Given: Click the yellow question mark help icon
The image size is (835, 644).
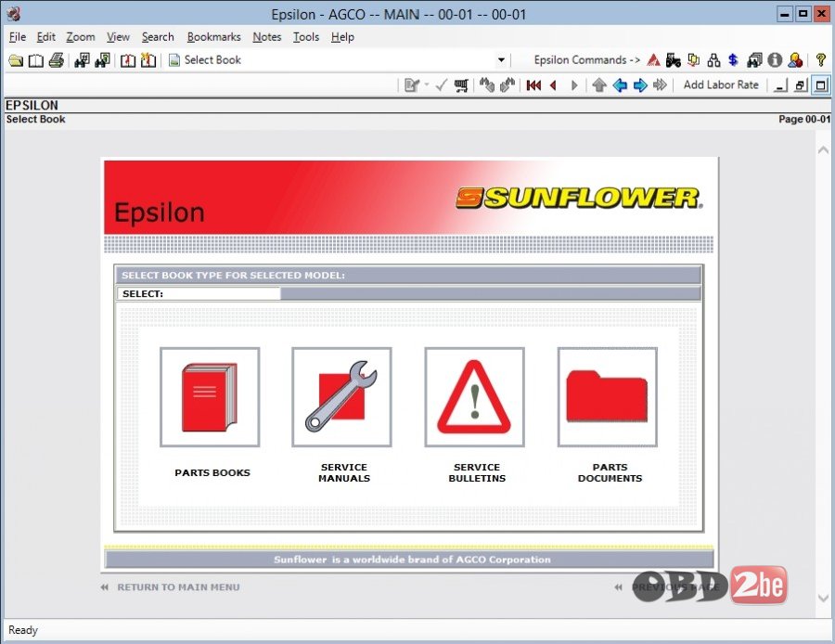Looking at the screenshot, I should click(x=821, y=60).
